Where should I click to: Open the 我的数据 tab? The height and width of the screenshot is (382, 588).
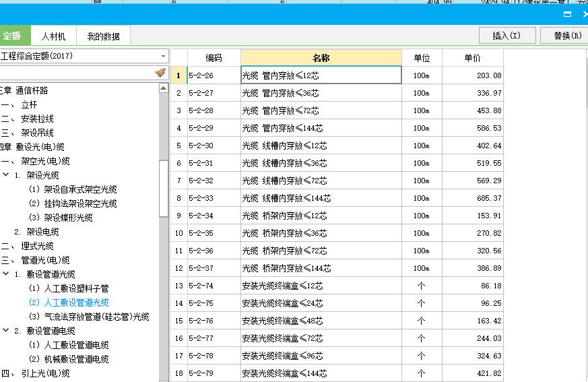click(103, 36)
